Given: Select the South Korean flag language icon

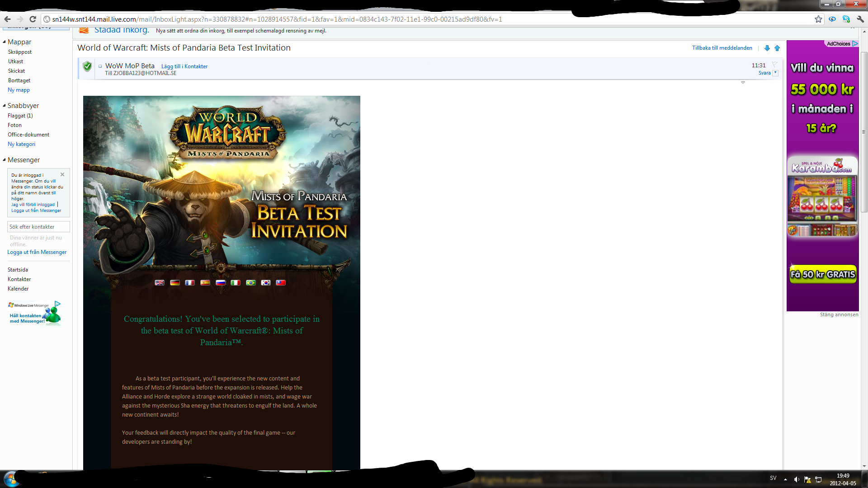Looking at the screenshot, I should point(266,283).
